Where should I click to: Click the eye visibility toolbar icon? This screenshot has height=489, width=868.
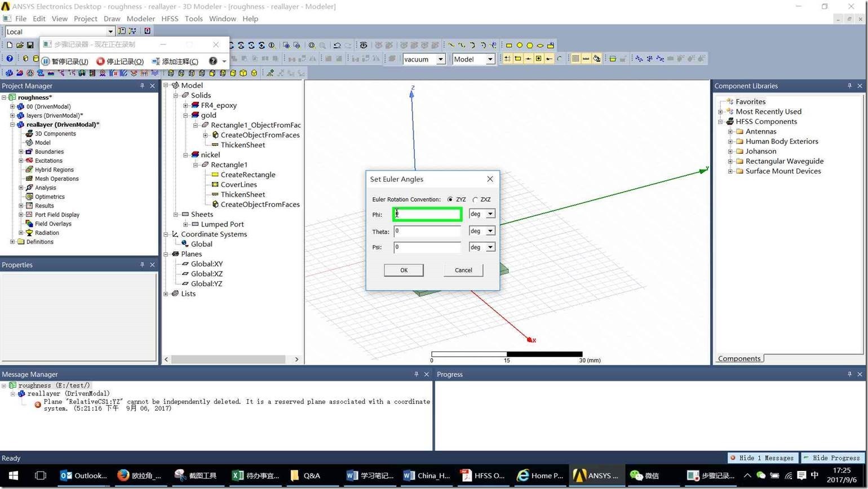click(364, 45)
